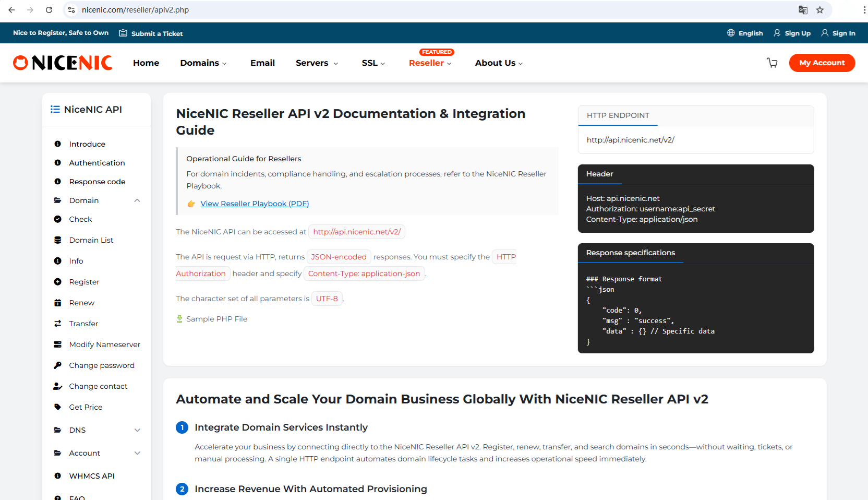Click the translate page icon

tap(803, 10)
